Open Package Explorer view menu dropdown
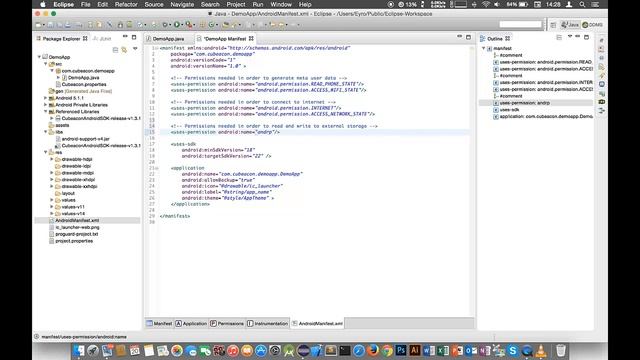Viewport: 640px width, 360px height. [x=135, y=49]
